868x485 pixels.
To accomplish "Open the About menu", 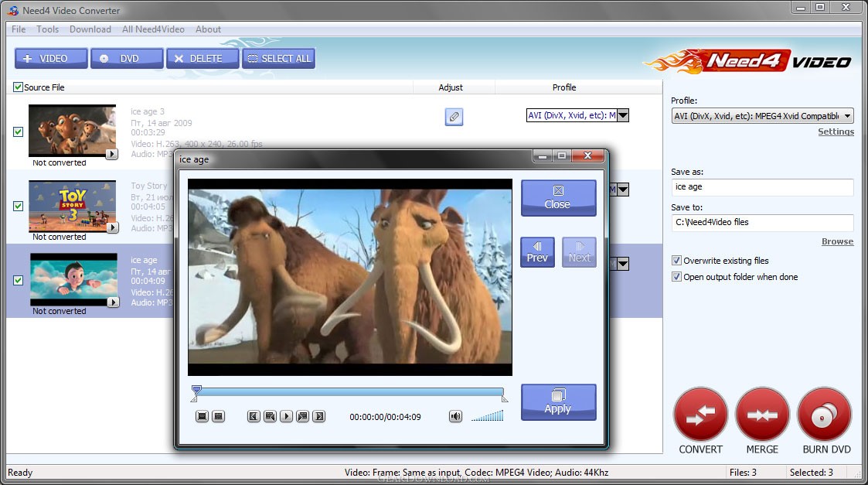I will point(208,29).
